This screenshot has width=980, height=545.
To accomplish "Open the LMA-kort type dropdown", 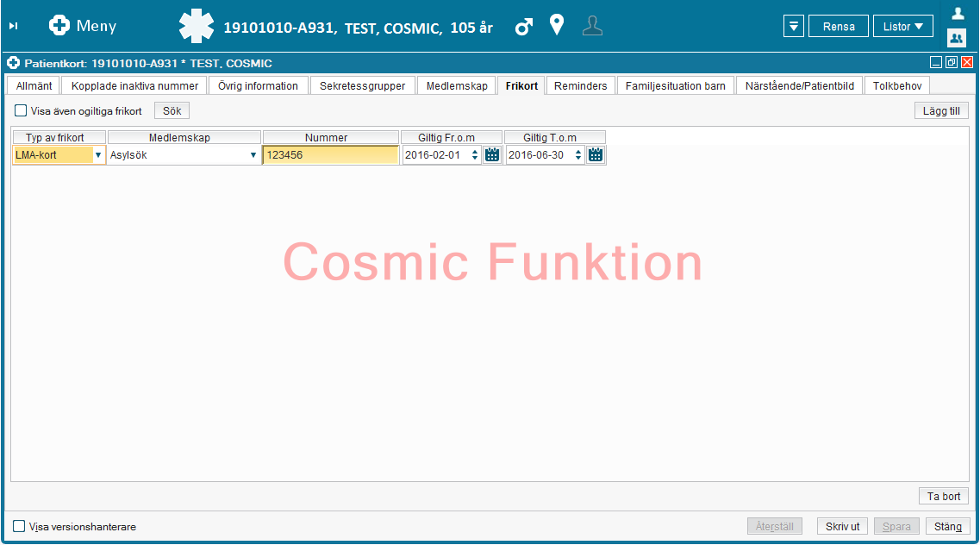I will [x=98, y=155].
